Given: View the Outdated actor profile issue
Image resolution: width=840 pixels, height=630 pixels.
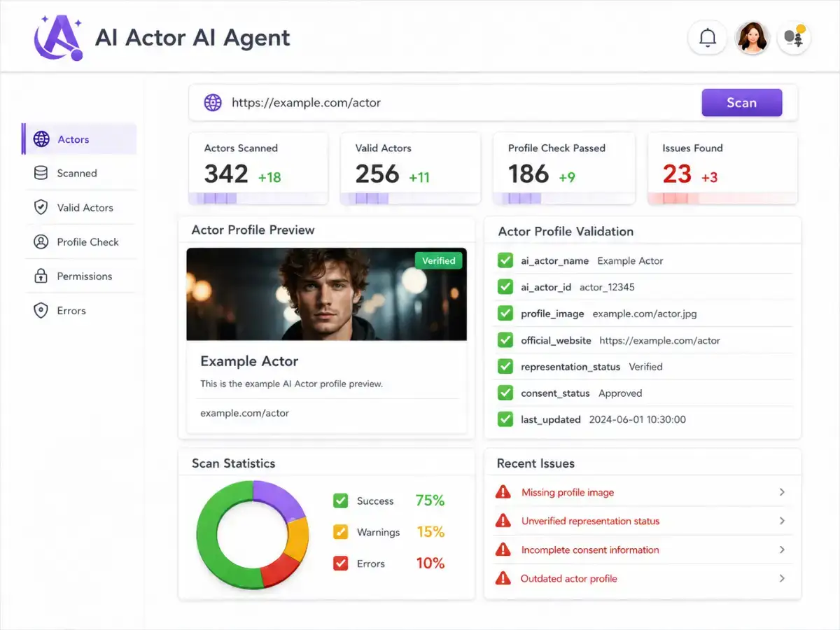Looking at the screenshot, I should (x=643, y=578).
